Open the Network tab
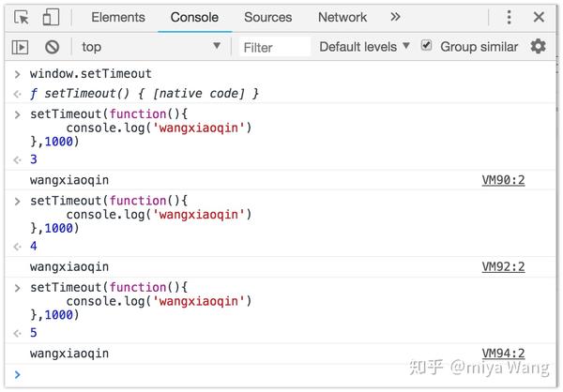 342,17
